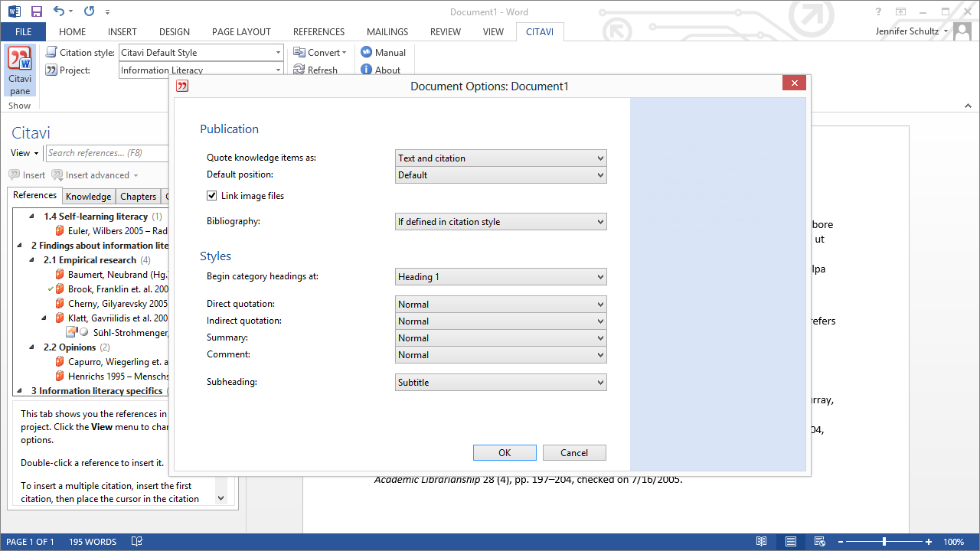Switch to Print Layout view in status bar
Image resolution: width=980 pixels, height=551 pixels.
point(791,542)
